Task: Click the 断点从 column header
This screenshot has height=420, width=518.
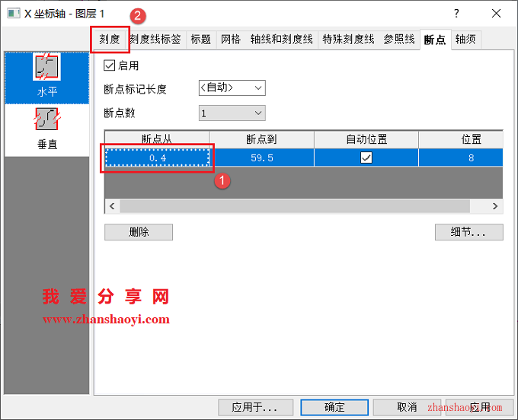Action: point(157,139)
